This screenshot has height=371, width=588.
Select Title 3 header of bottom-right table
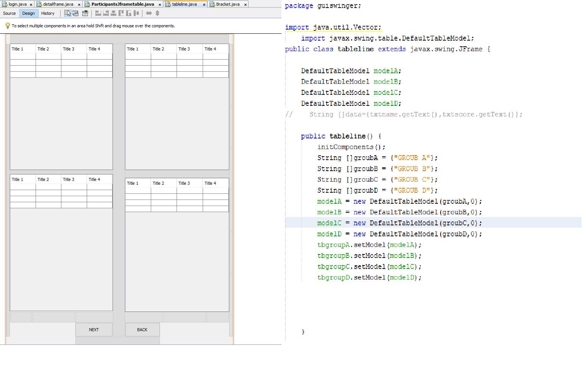(190, 183)
